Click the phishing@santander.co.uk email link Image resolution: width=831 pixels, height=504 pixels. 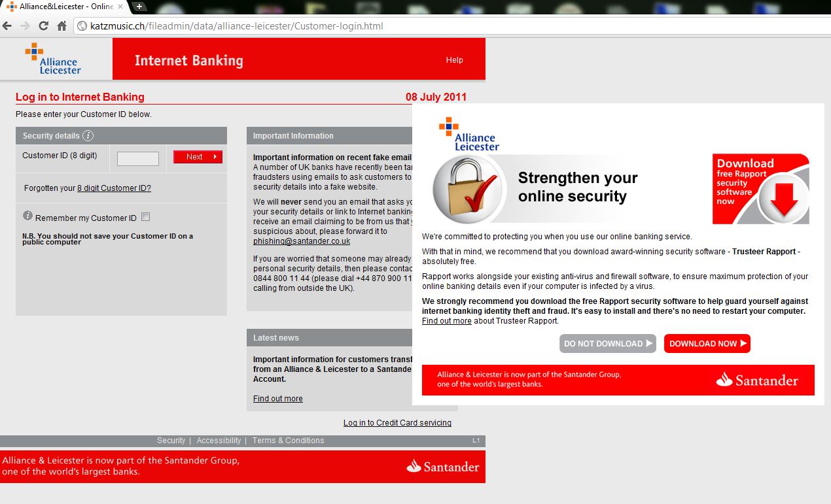tap(302, 241)
